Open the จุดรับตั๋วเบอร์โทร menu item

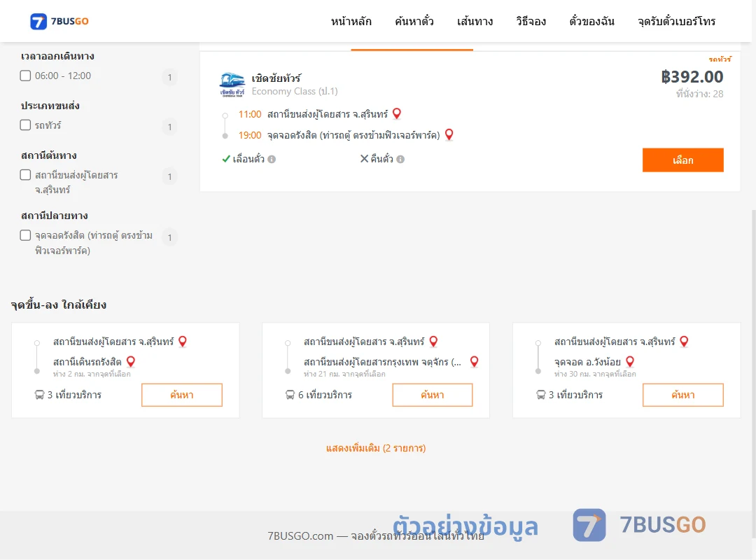click(x=676, y=21)
